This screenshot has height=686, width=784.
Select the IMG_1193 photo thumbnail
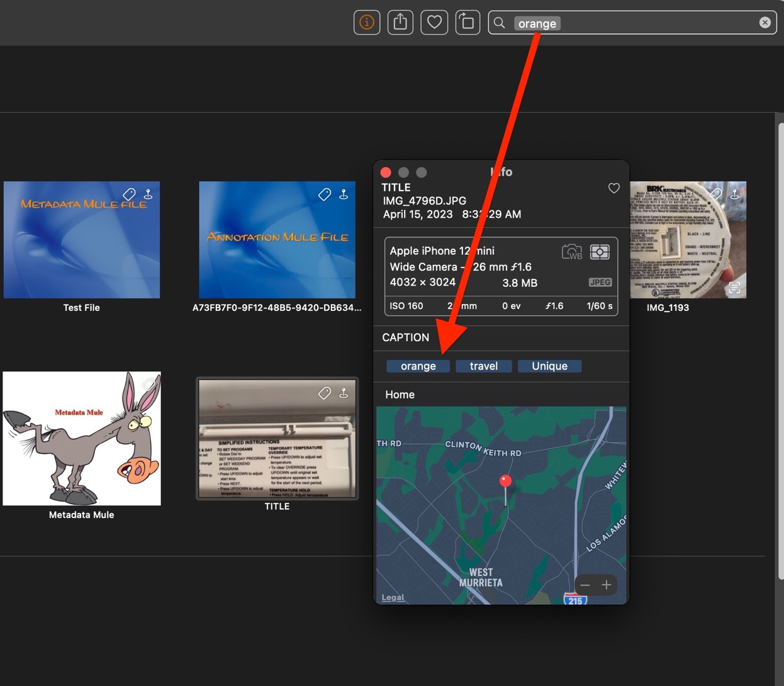click(x=688, y=240)
